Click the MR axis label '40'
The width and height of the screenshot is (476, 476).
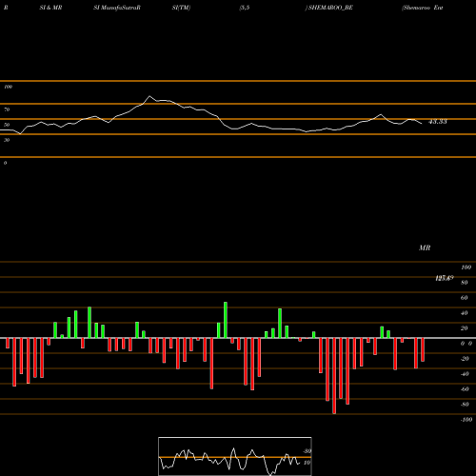[x=465, y=313]
